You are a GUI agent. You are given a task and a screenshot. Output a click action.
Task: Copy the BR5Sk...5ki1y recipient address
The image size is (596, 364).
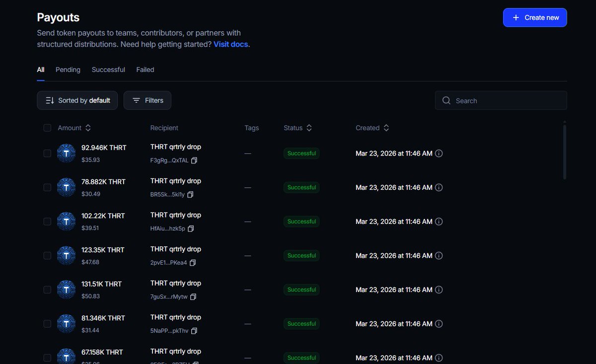click(190, 195)
